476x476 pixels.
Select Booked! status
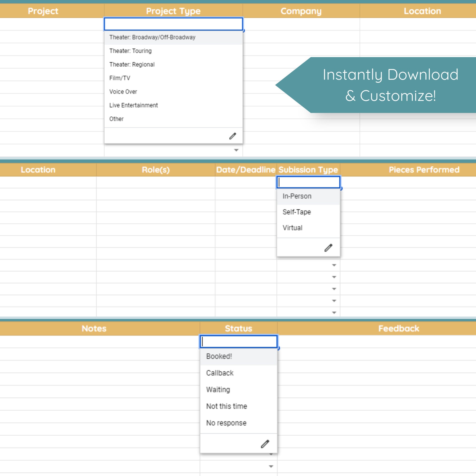pos(219,356)
